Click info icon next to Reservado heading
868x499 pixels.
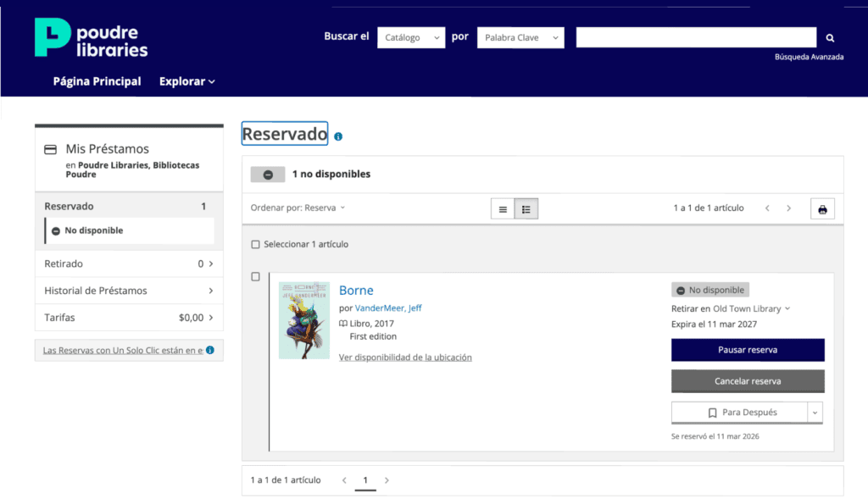[x=338, y=136]
